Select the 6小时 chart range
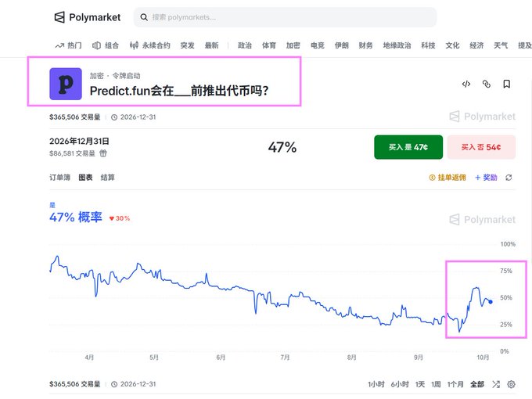 pos(400,384)
